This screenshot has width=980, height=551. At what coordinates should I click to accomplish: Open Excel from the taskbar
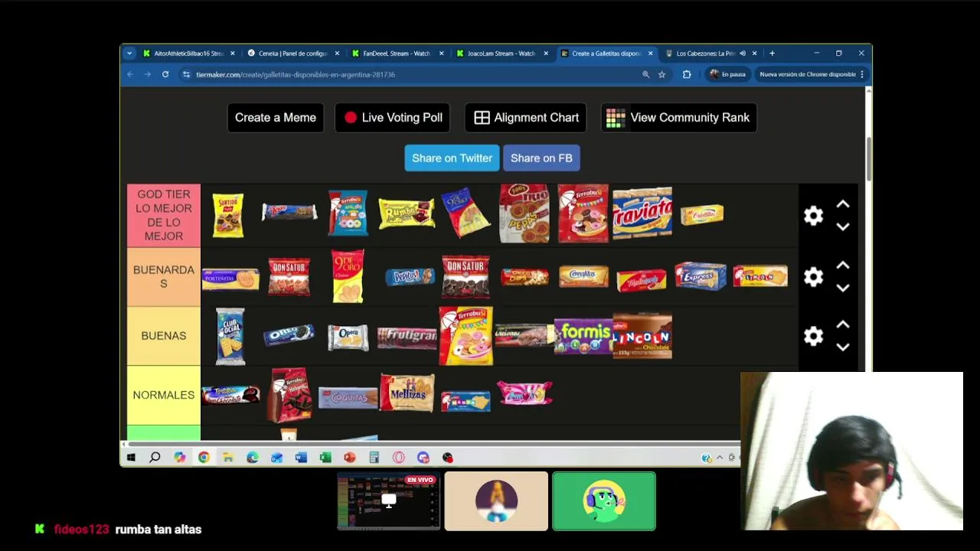(x=325, y=458)
